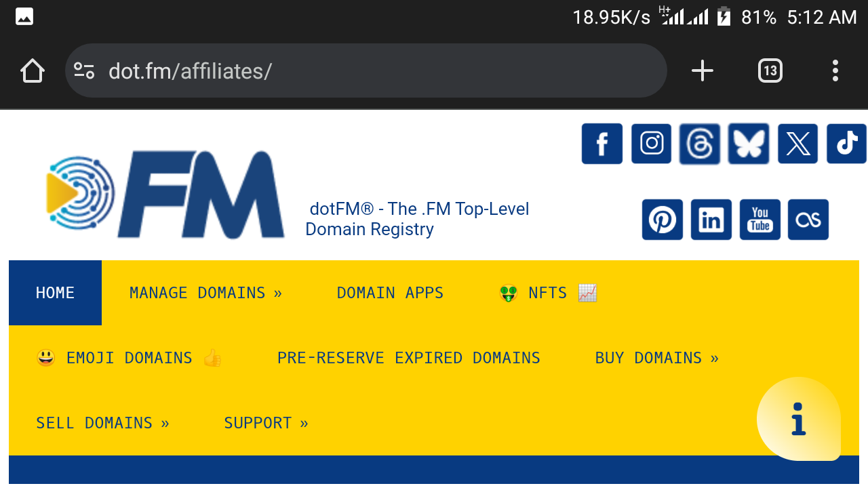
Task: Open the Last.fm social icon
Action: [x=808, y=220]
